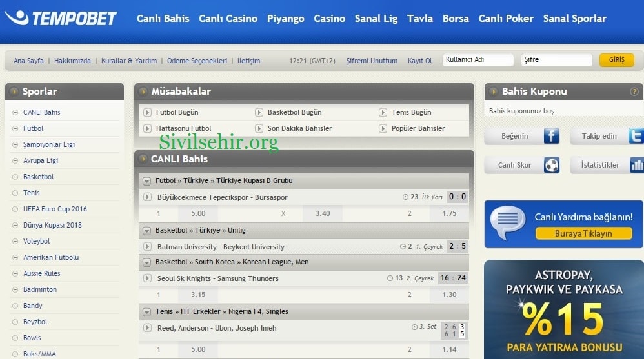Select odds 3.15 for Seoul Sk Knights
This screenshot has width=644, height=359.
198,295
